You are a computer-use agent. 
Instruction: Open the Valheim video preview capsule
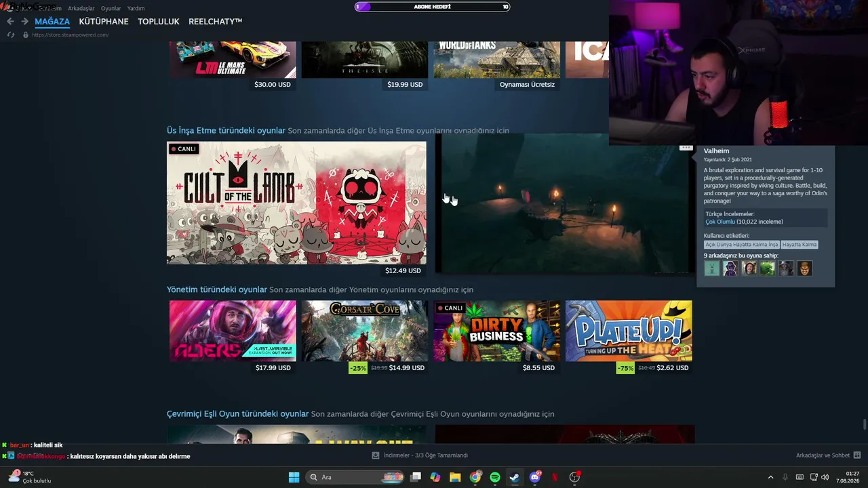564,203
